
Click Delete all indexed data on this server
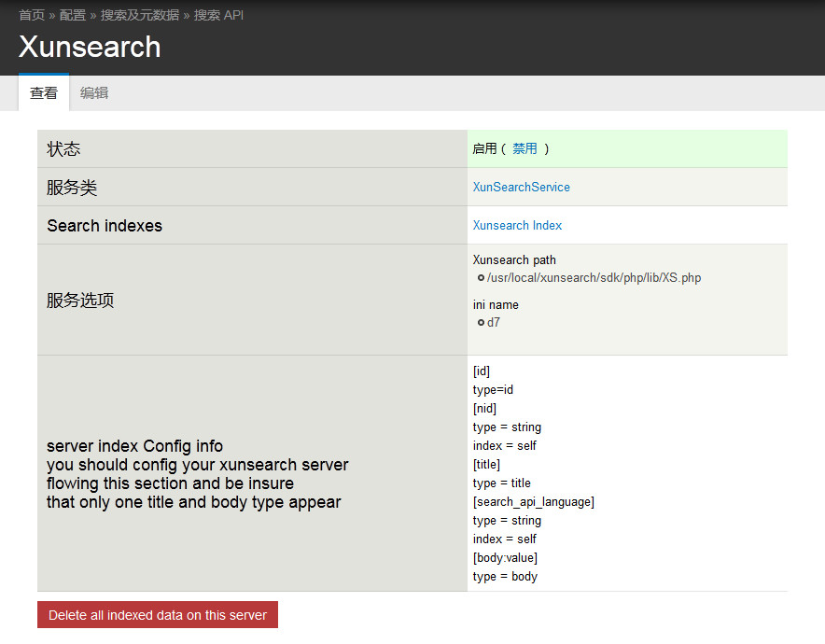[158, 615]
